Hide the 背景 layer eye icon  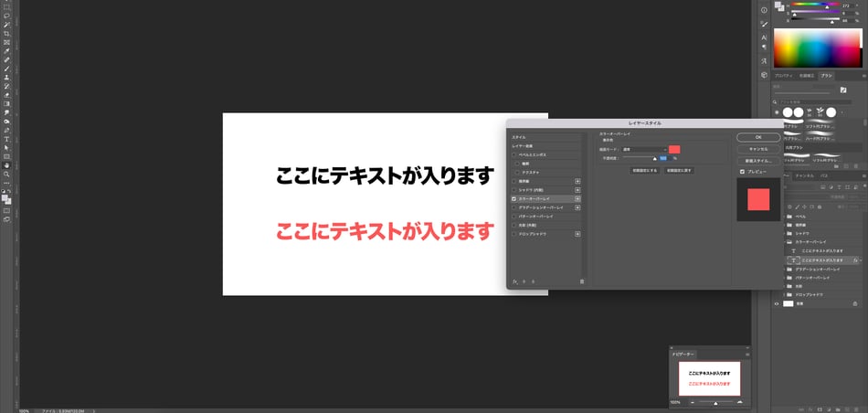(776, 304)
